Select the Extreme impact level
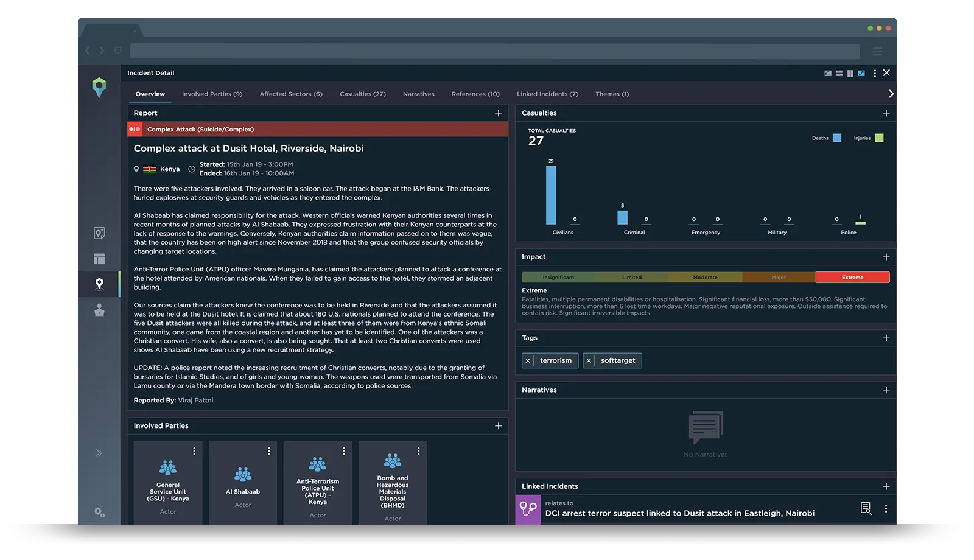The width and height of the screenshot is (974, 560). tap(852, 278)
